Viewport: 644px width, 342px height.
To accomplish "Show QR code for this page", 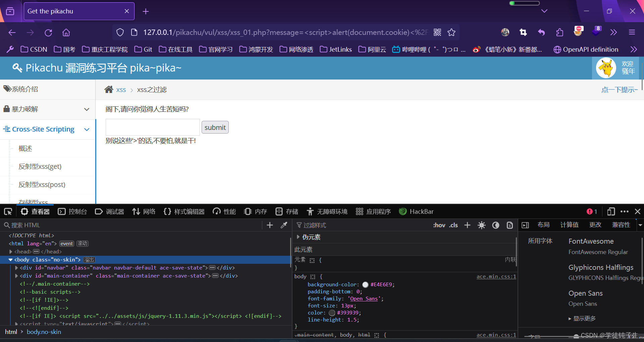I will pyautogui.click(x=437, y=32).
